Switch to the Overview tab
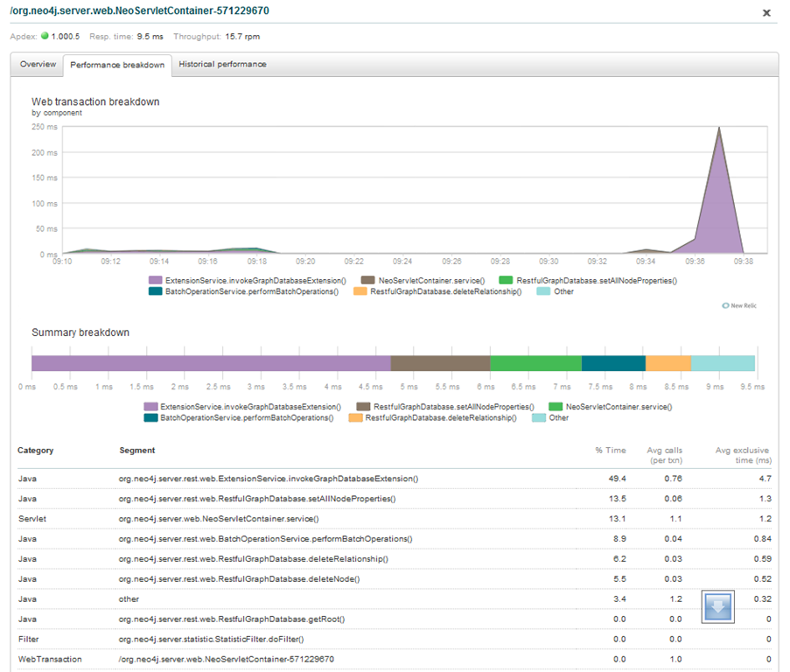Screen dimensions: 790x672 point(38,65)
